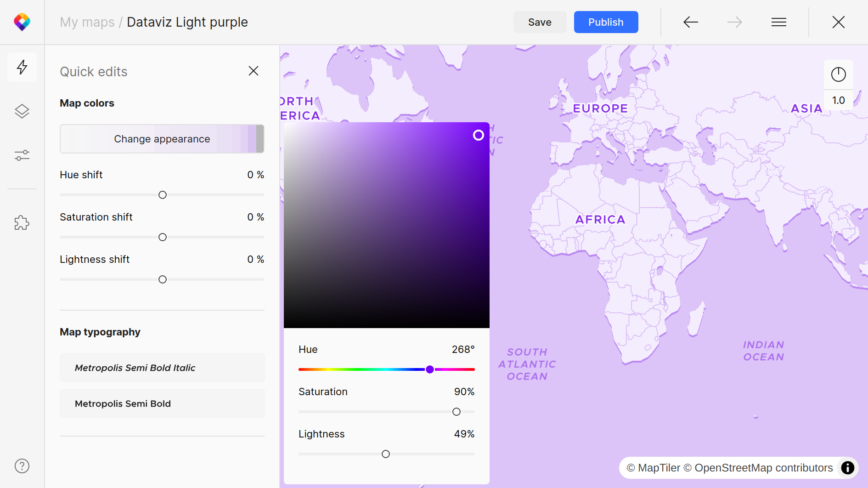
Task: Open the puzzle piece plugins icon
Action: (x=22, y=223)
